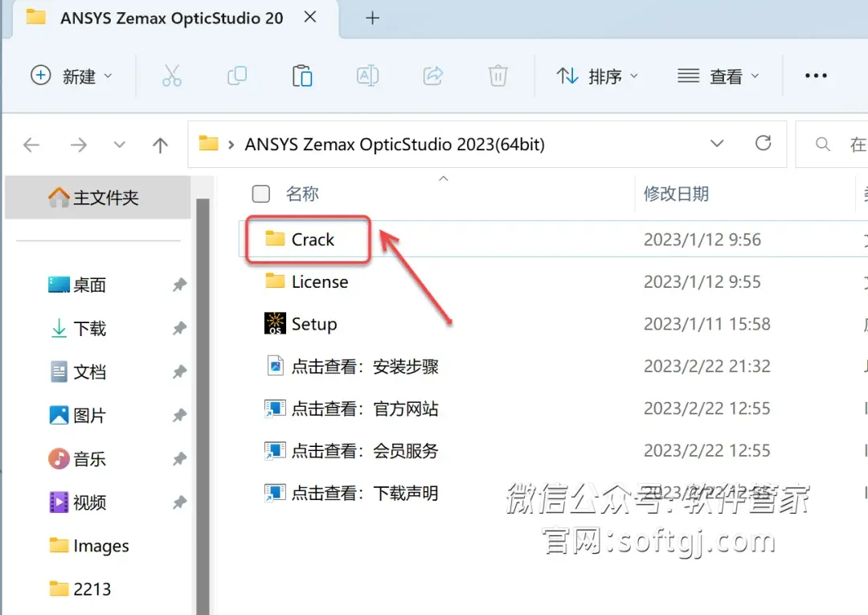Click the ANSYS Zemax OpticStudio 2023(64bit) breadcrumb

click(395, 145)
